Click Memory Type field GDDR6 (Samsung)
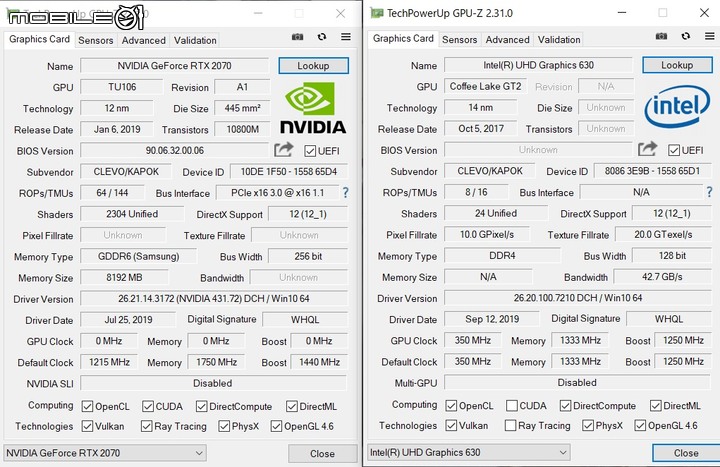This screenshot has width=720, height=467. coord(139,256)
